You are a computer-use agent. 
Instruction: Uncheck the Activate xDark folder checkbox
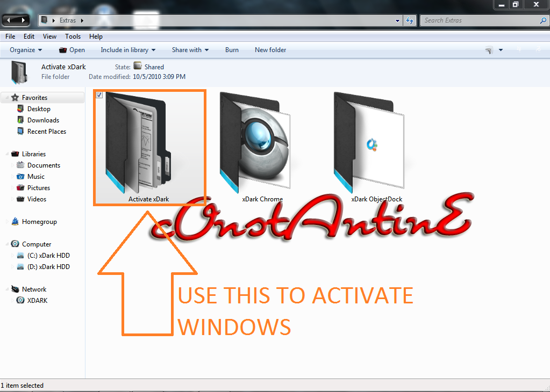99,95
